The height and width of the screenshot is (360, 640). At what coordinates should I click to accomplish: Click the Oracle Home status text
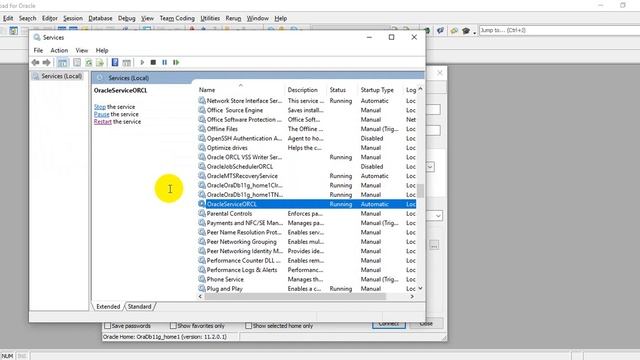[165, 337]
